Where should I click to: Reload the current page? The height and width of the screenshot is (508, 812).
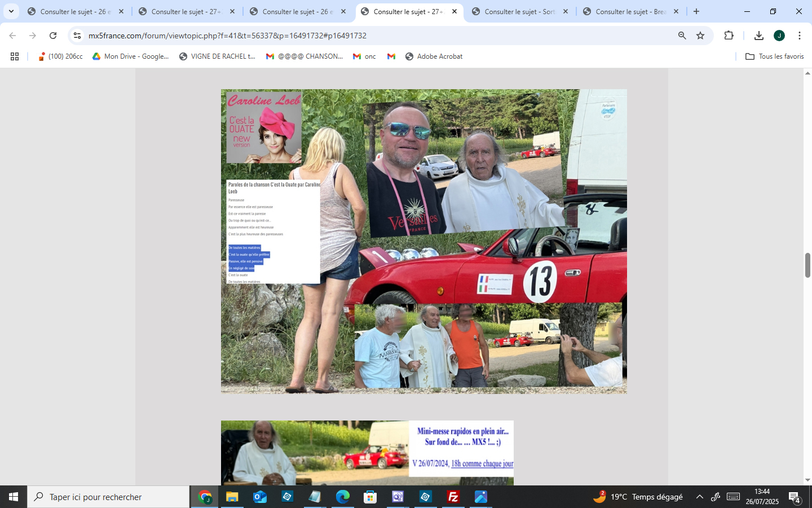coord(53,36)
